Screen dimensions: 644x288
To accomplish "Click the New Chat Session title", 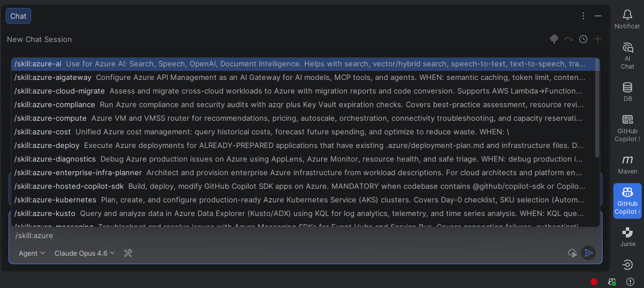I will point(39,39).
